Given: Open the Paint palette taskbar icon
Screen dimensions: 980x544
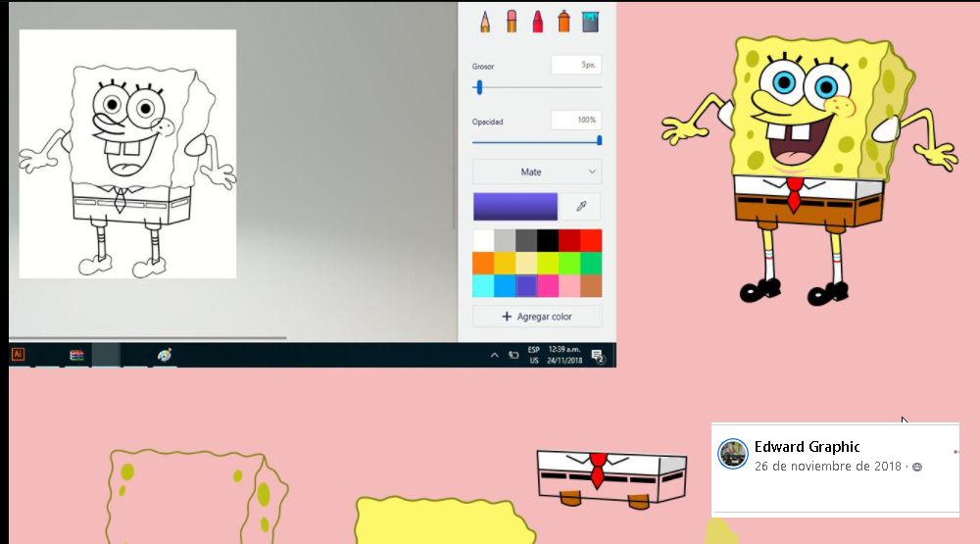Looking at the screenshot, I should pyautogui.click(x=165, y=355).
